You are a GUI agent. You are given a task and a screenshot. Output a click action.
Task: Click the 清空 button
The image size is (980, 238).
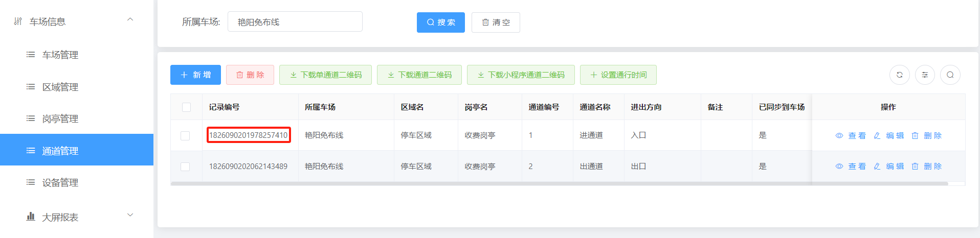click(x=496, y=22)
